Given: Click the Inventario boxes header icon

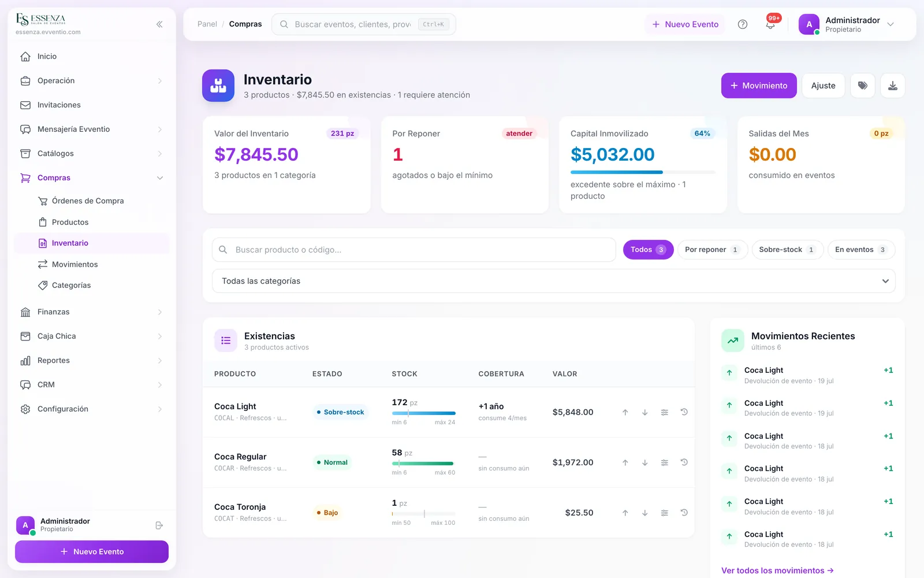Looking at the screenshot, I should pos(218,86).
